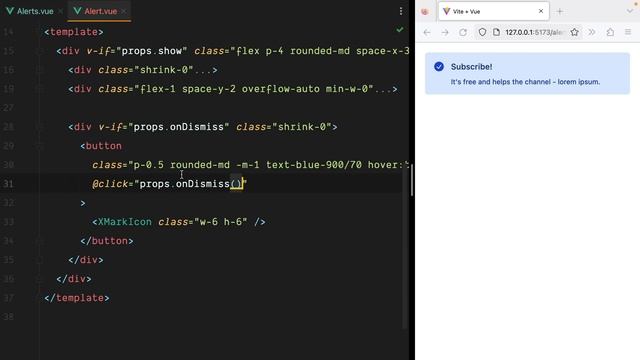Click the tracking protection shield icon
640x360 pixels.
click(482, 32)
